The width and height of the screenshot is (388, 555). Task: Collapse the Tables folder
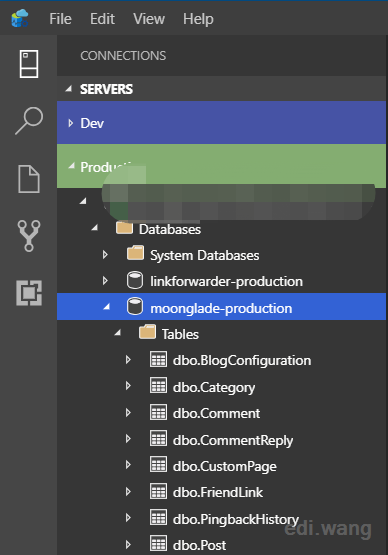(118, 333)
